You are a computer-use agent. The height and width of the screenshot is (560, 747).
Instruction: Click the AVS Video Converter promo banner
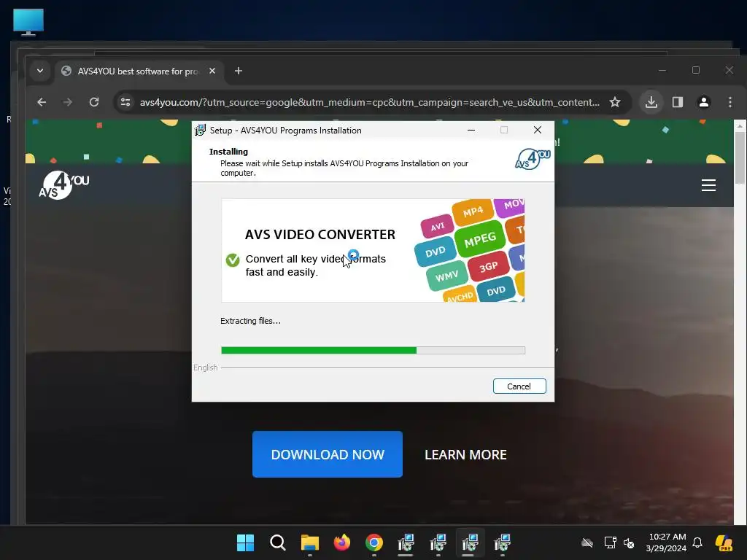[373, 251]
